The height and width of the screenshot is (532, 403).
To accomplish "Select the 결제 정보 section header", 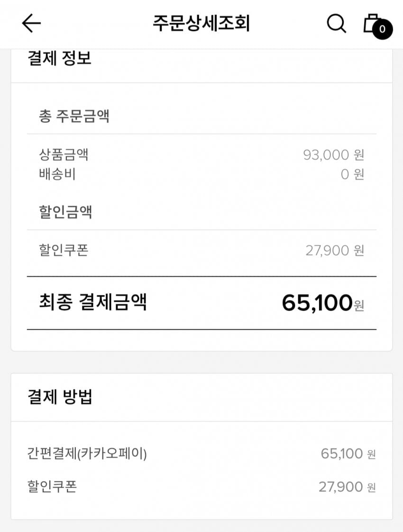I will (60, 59).
